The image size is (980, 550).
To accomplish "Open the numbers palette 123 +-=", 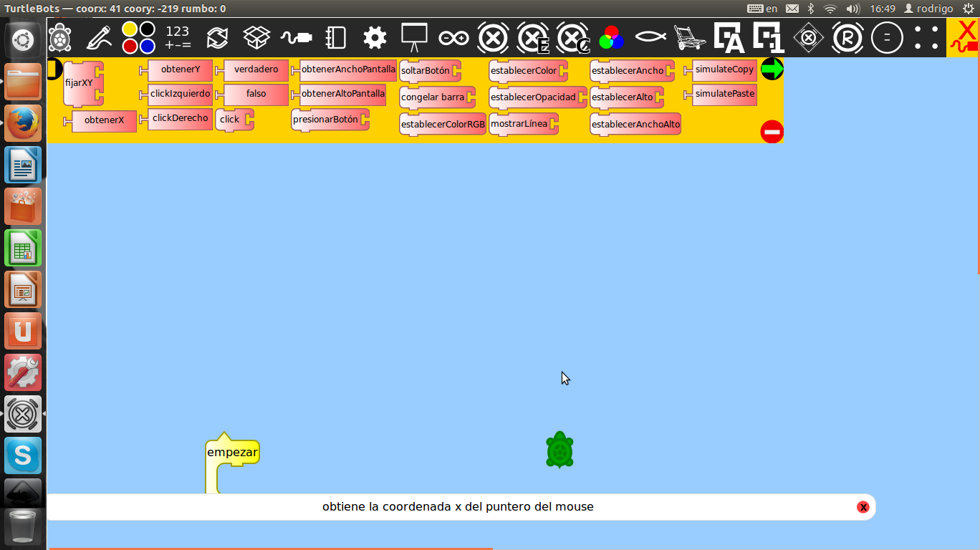I will (178, 38).
